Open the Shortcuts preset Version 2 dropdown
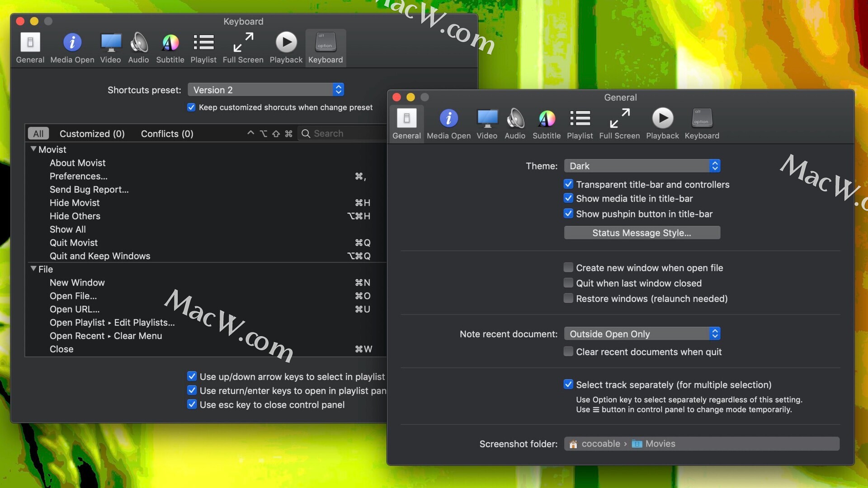868x488 pixels. (x=266, y=90)
